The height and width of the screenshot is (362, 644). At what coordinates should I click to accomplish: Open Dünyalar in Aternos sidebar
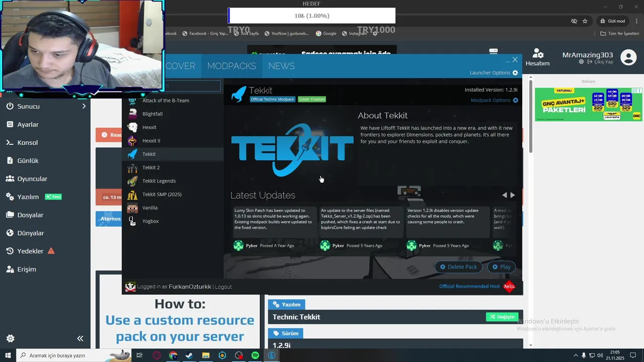31,233
